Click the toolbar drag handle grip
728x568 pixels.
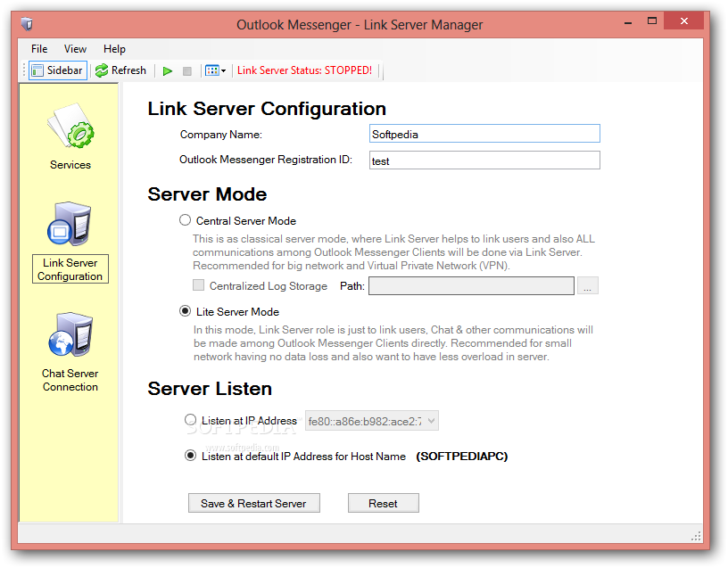(x=24, y=70)
